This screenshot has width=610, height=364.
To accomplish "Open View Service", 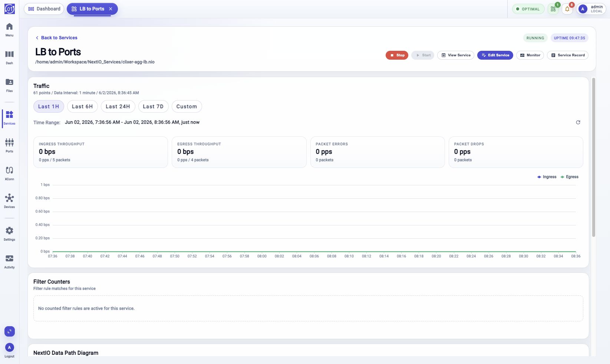I will tap(456, 55).
